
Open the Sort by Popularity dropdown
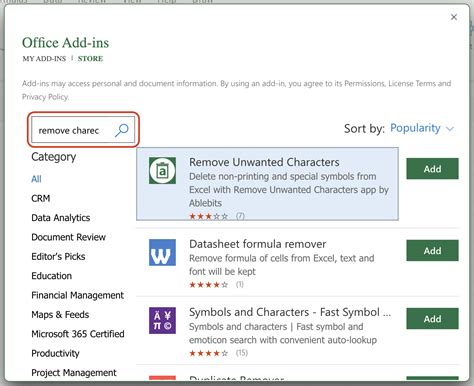click(x=422, y=128)
